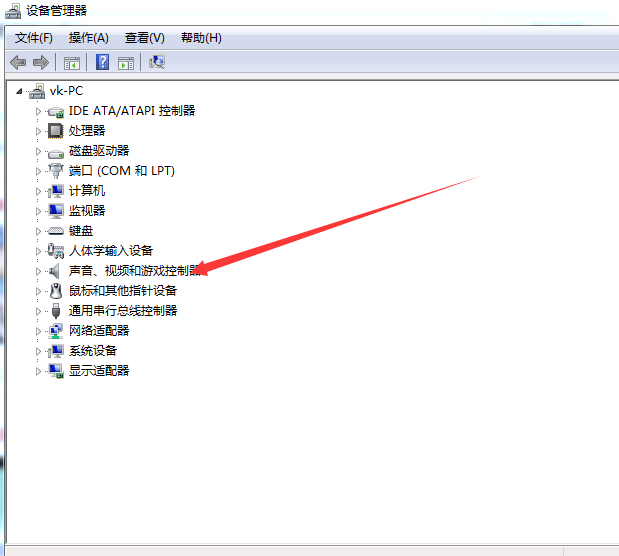This screenshot has height=556, width=619.
Task: Select IDE ATA/ATAPI 控制器 label
Action: [132, 111]
